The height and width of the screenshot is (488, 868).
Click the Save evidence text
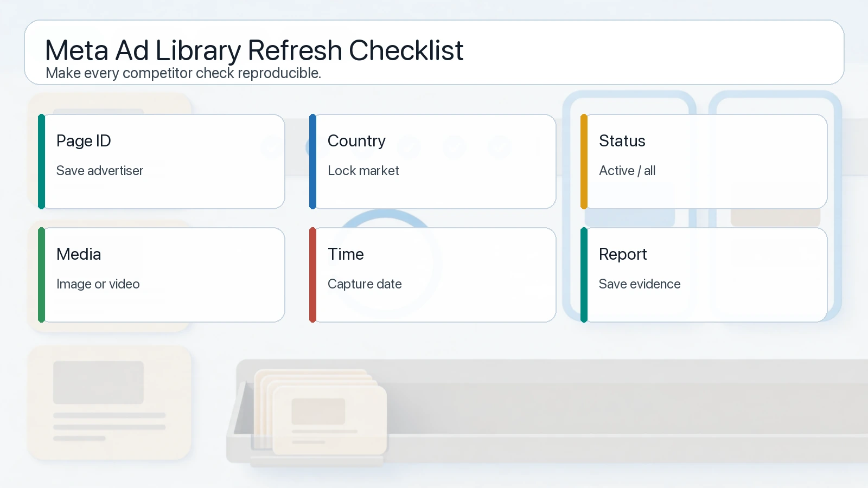[x=640, y=284]
